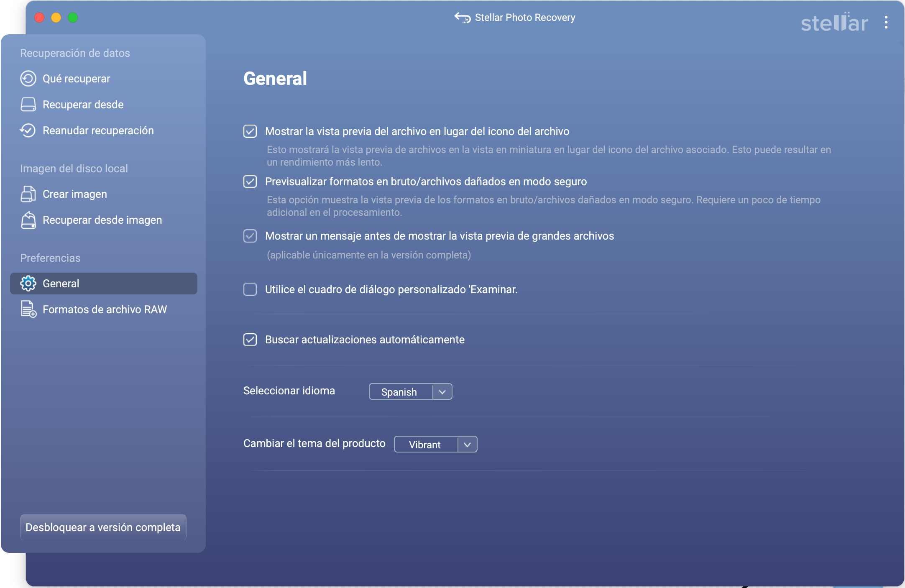Toggle 'Mostrar la vista previa del archivo' checkbox
This screenshot has width=905, height=588.
pyautogui.click(x=250, y=130)
